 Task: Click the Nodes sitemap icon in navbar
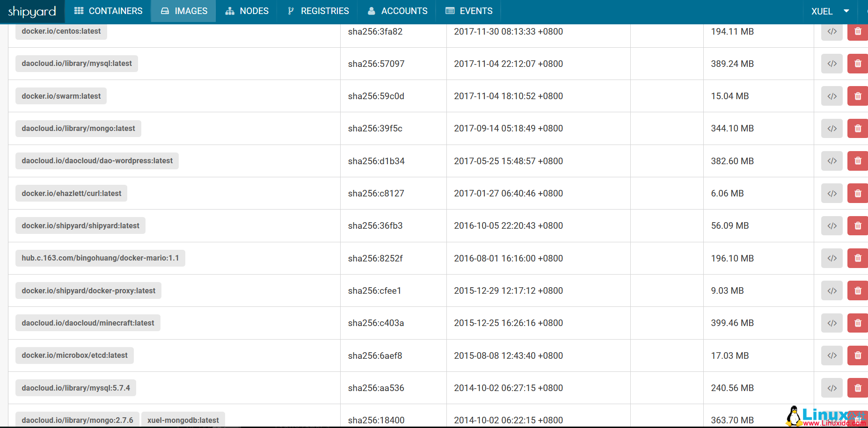[229, 10]
